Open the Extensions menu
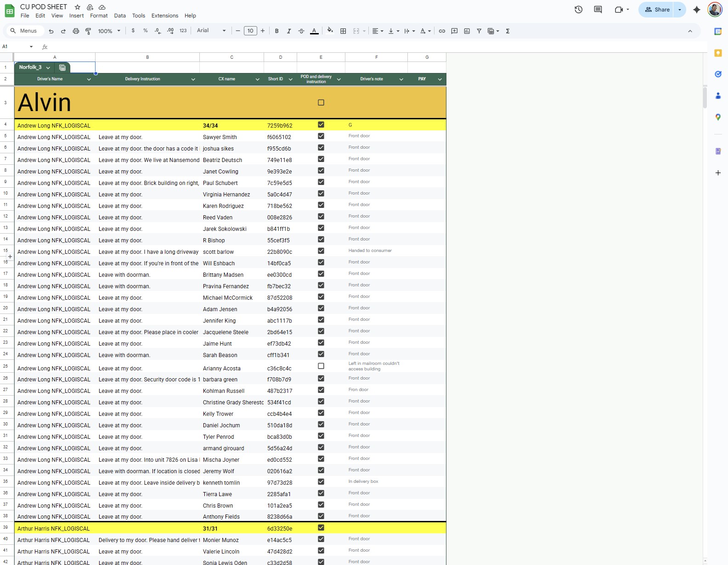The height and width of the screenshot is (565, 728). 164,16
